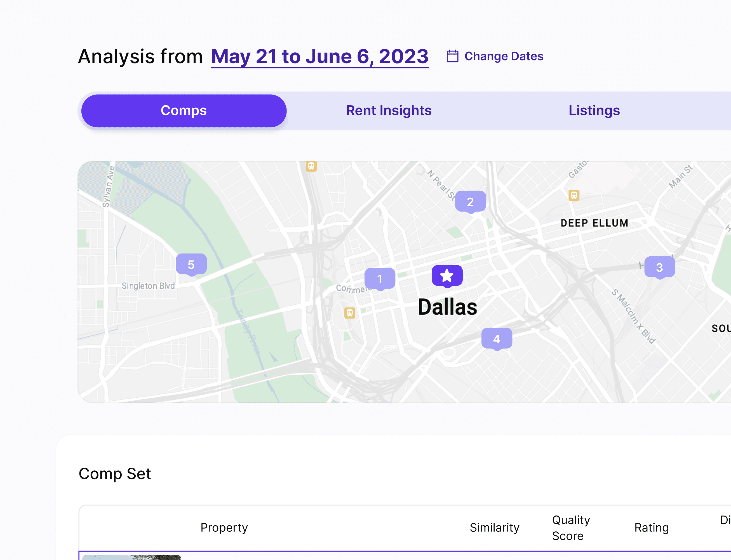This screenshot has width=731, height=560.
Task: Select map marker number 4
Action: [497, 339]
